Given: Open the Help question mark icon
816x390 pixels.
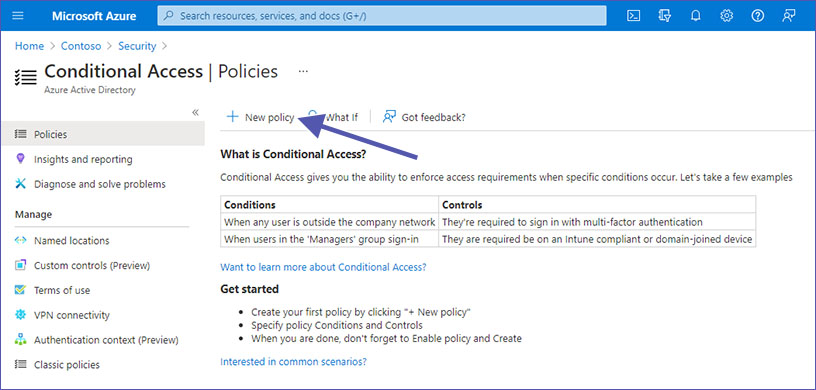Looking at the screenshot, I should (758, 16).
